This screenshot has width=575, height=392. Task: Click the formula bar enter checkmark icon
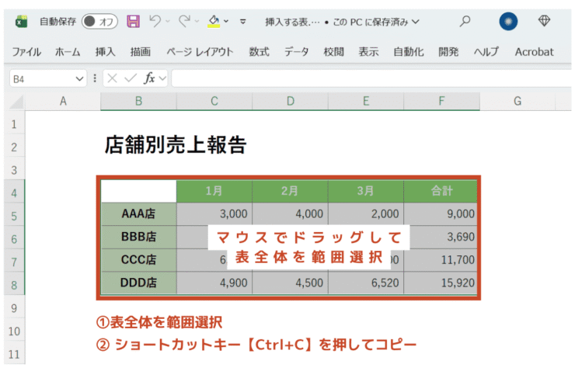(x=131, y=78)
